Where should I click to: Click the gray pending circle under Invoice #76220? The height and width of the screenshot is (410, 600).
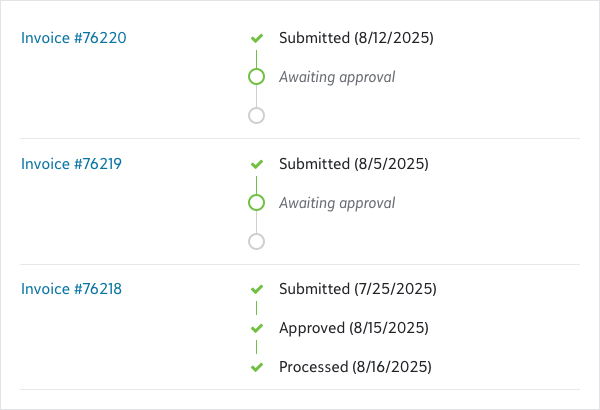coord(256,115)
